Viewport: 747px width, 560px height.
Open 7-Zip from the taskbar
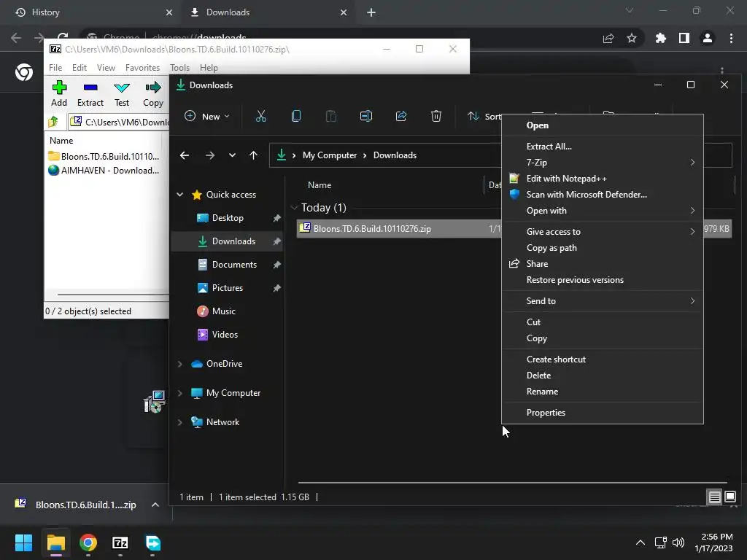pos(120,542)
